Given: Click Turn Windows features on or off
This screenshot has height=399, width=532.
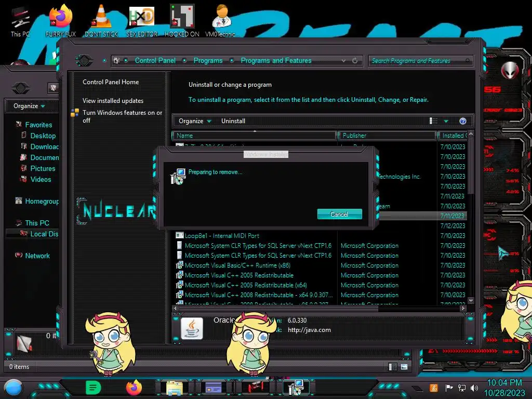Looking at the screenshot, I should pyautogui.click(x=122, y=116).
